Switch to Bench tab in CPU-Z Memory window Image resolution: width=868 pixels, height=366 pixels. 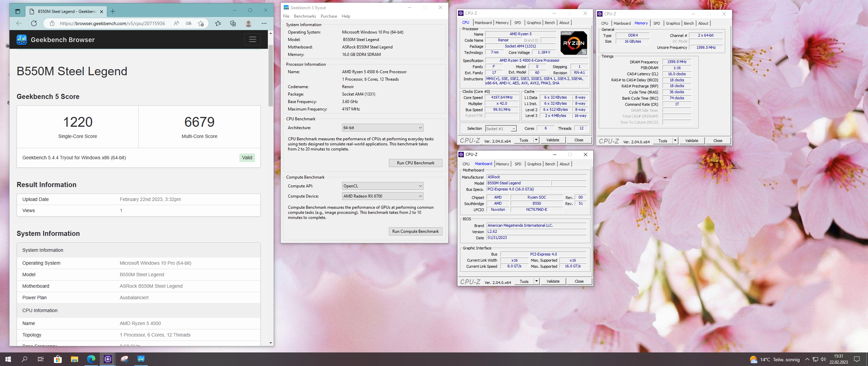point(689,23)
